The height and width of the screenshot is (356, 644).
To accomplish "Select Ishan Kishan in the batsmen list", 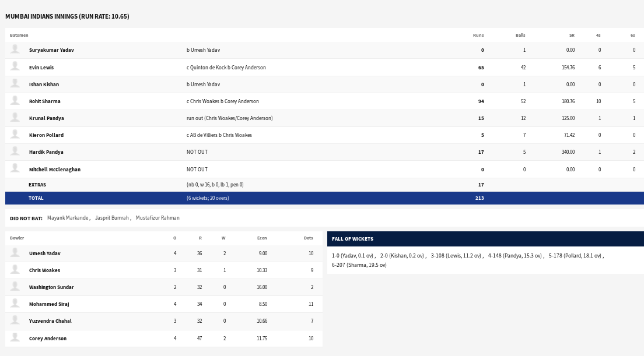I will 44,84.
